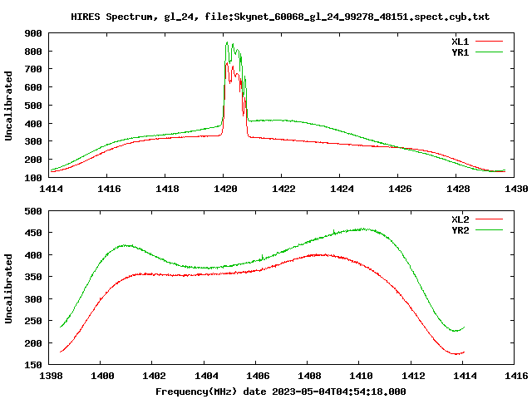
Task: Click the 450 y-axis tick label
Action: click(x=33, y=233)
